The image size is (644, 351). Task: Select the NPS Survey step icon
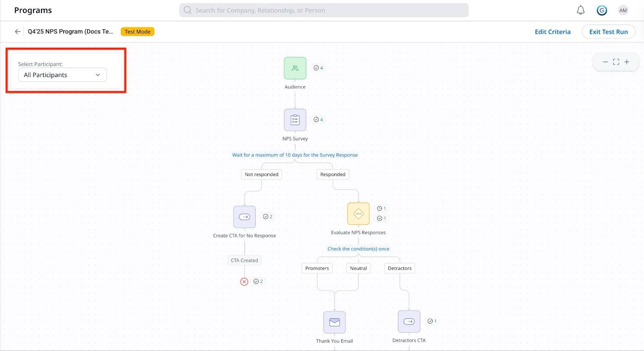pyautogui.click(x=295, y=120)
